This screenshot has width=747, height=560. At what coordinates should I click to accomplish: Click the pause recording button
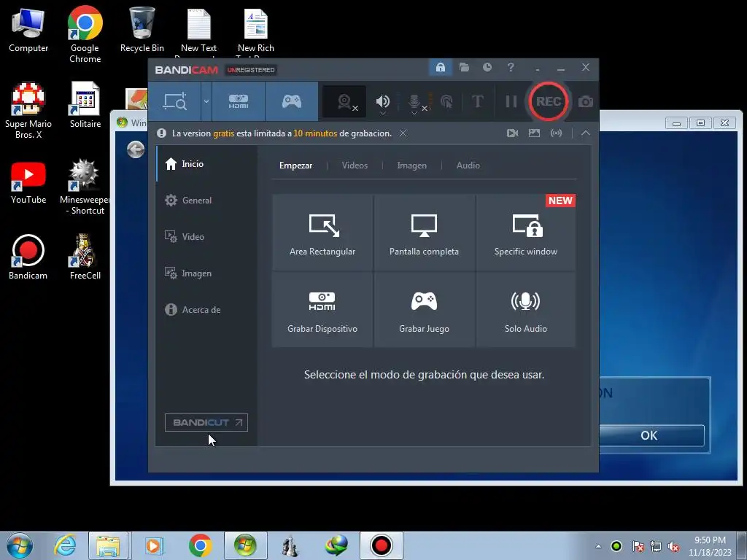pos(511,101)
